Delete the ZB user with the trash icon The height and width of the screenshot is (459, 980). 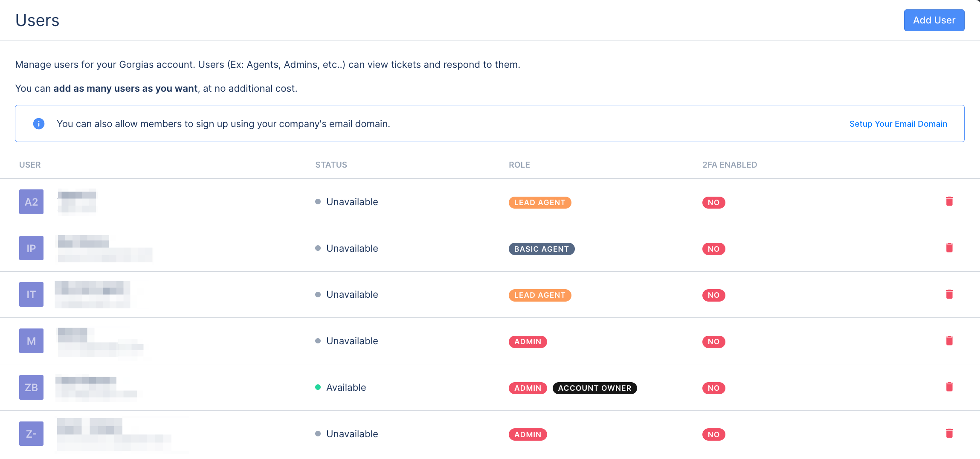(x=949, y=387)
